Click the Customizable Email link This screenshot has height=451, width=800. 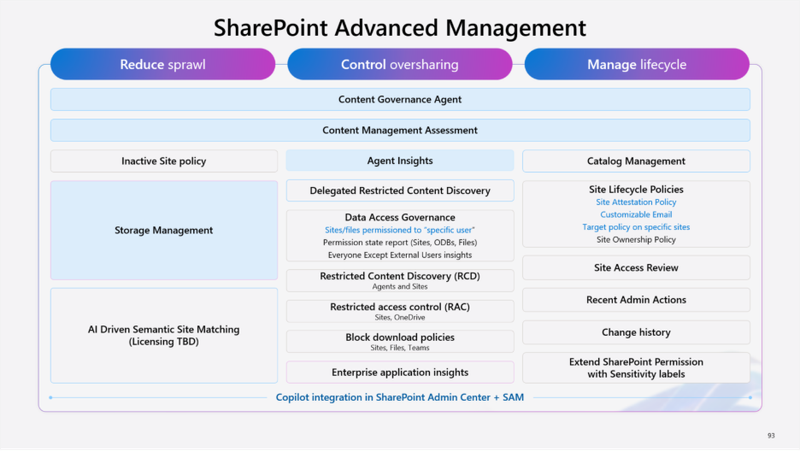636,214
